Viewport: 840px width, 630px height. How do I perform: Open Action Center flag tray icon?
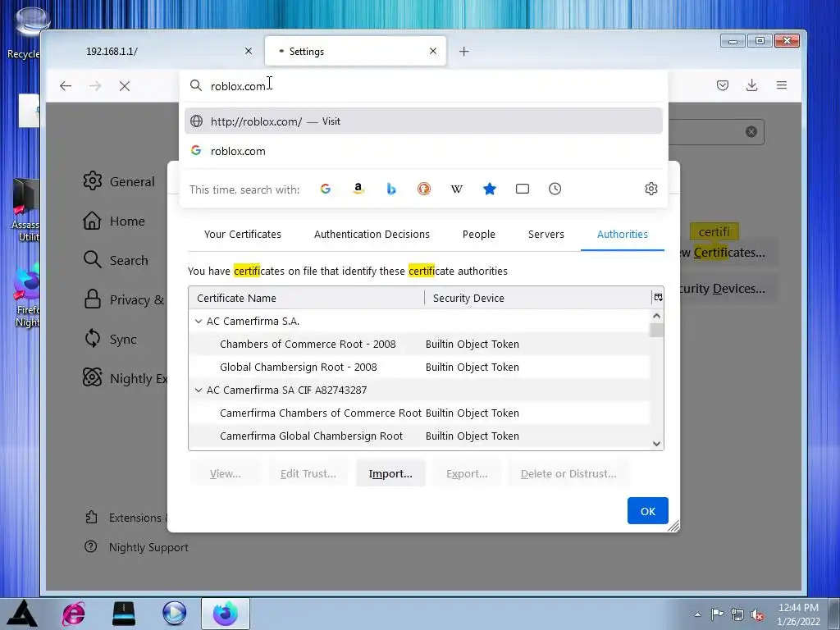(717, 615)
